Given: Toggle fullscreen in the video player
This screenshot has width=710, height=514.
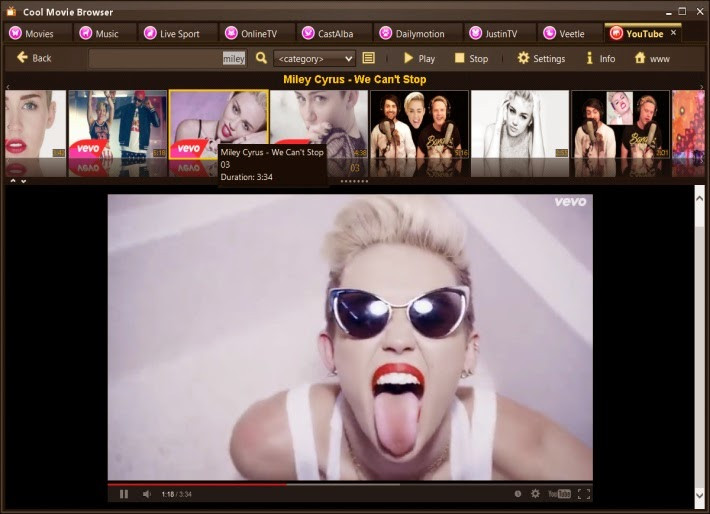Looking at the screenshot, I should coord(584,494).
